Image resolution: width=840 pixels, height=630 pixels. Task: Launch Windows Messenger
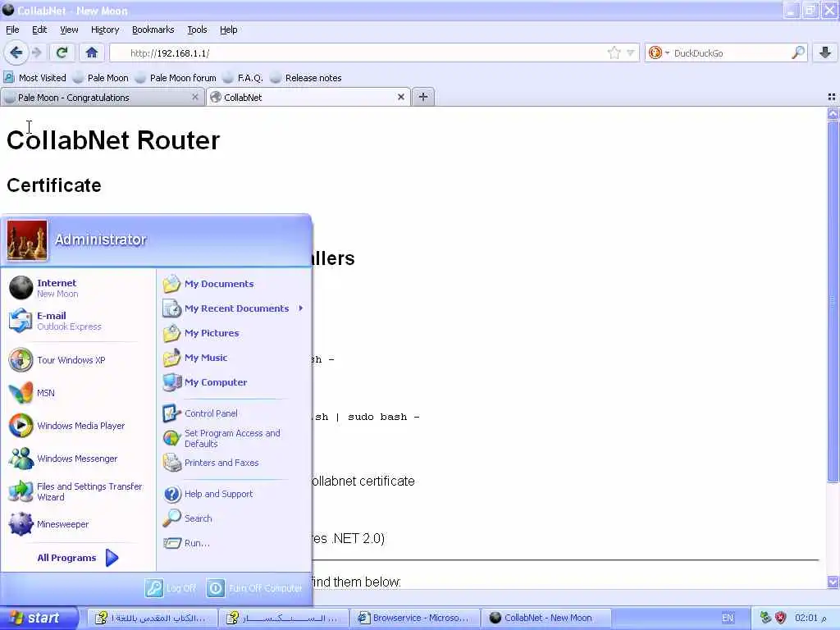tap(78, 459)
